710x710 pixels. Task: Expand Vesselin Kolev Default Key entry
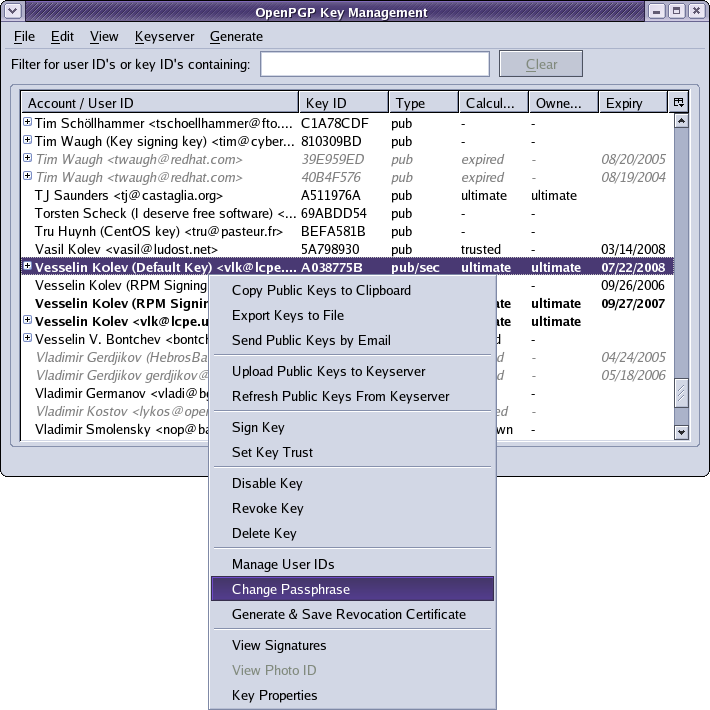point(27,266)
